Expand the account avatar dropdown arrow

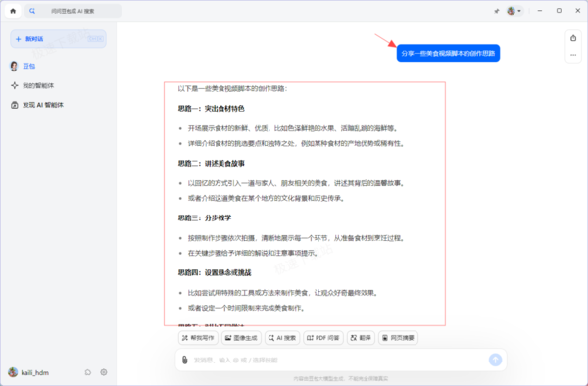519,11
